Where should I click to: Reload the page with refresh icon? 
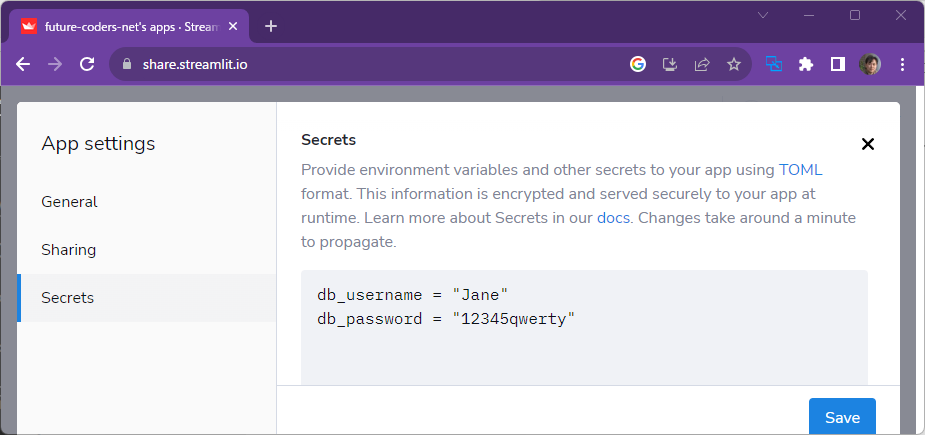pyautogui.click(x=87, y=64)
